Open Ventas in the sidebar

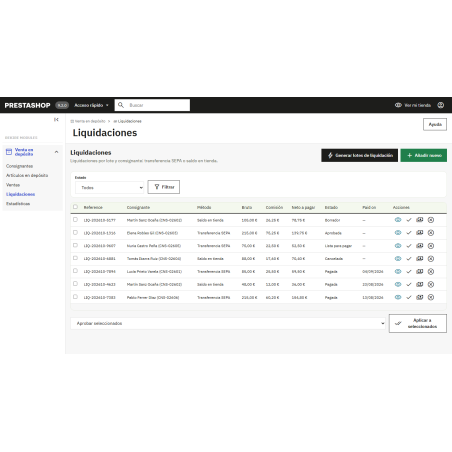pos(13,185)
